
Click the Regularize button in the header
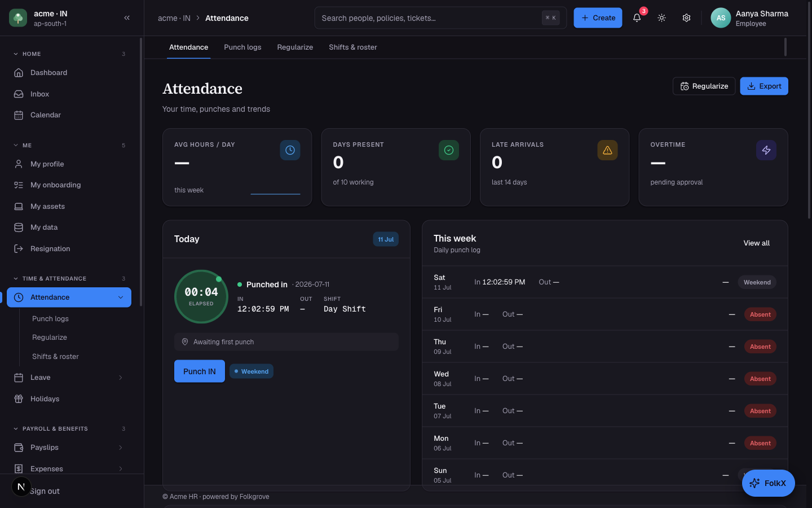[x=704, y=86]
